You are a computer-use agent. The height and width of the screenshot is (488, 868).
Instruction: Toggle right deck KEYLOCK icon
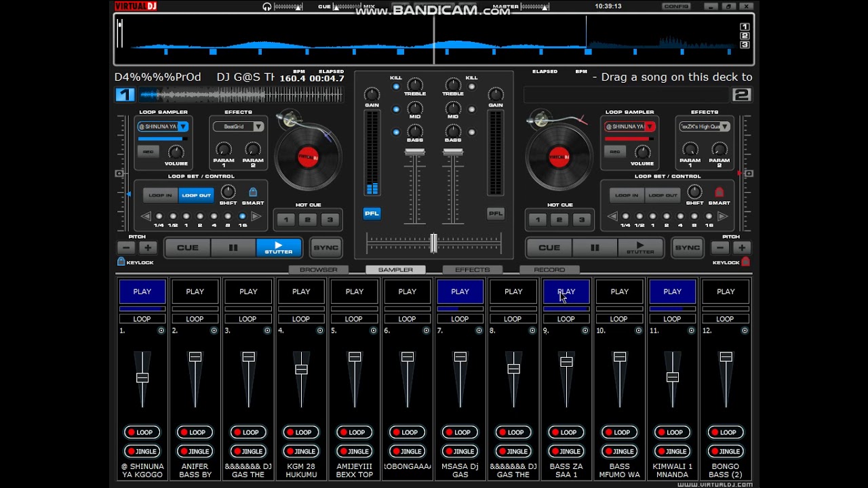[745, 262]
